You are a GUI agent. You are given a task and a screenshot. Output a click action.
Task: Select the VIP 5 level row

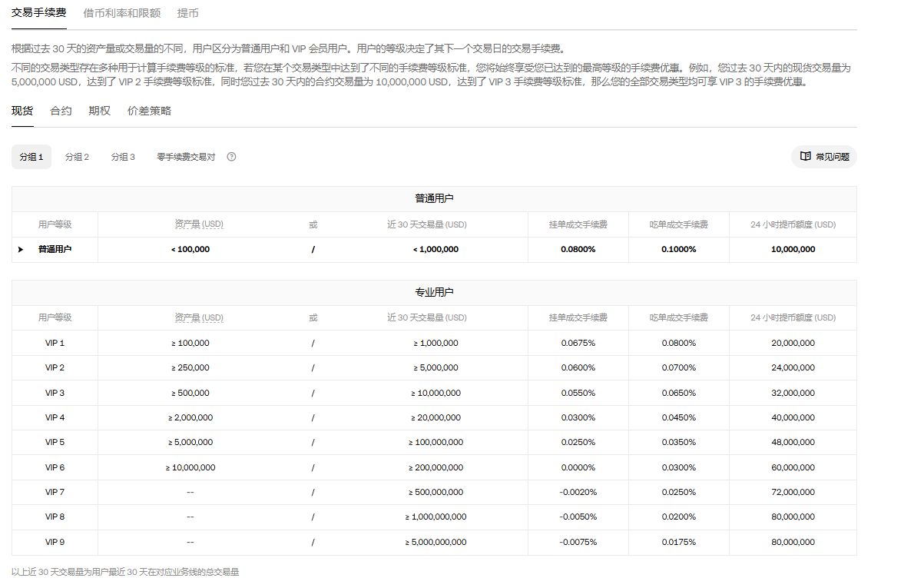tap(55, 442)
